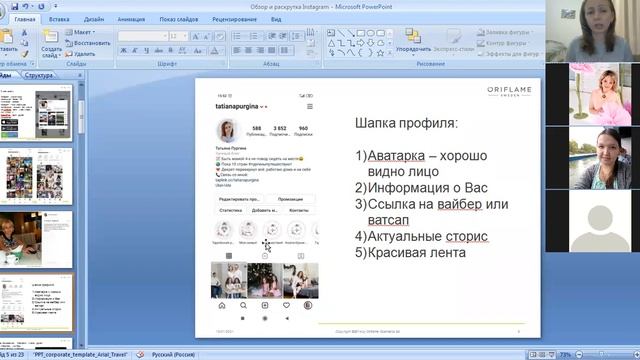Viewport: 640px width, 360px height.
Task: Expand the shapes gallery list
Action: coord(390,53)
